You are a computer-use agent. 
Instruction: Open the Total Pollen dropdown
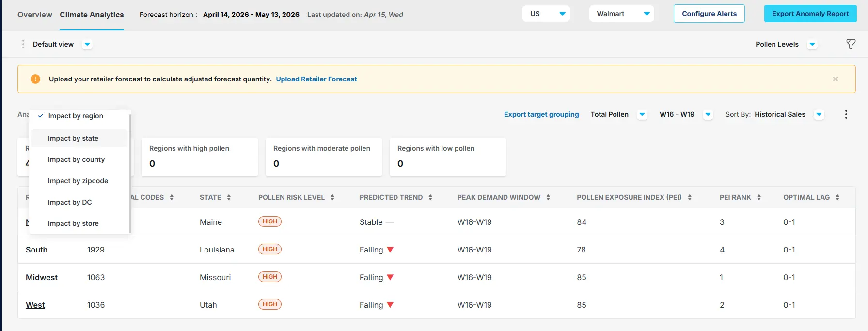[642, 114]
